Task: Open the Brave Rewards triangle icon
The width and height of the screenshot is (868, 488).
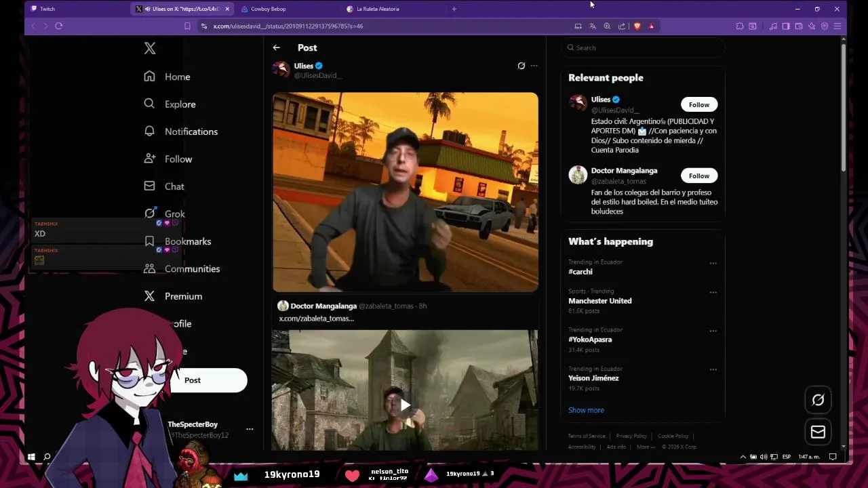Action: (x=651, y=26)
